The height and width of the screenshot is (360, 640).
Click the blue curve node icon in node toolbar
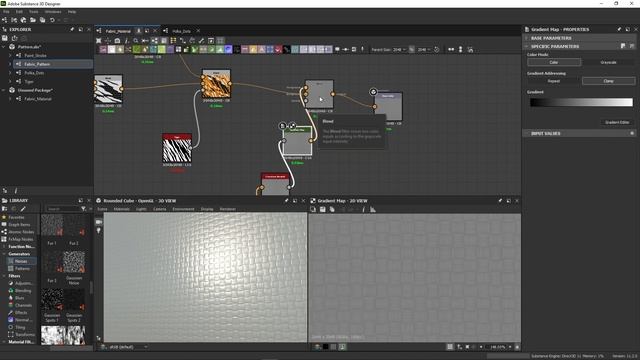coord(229,49)
